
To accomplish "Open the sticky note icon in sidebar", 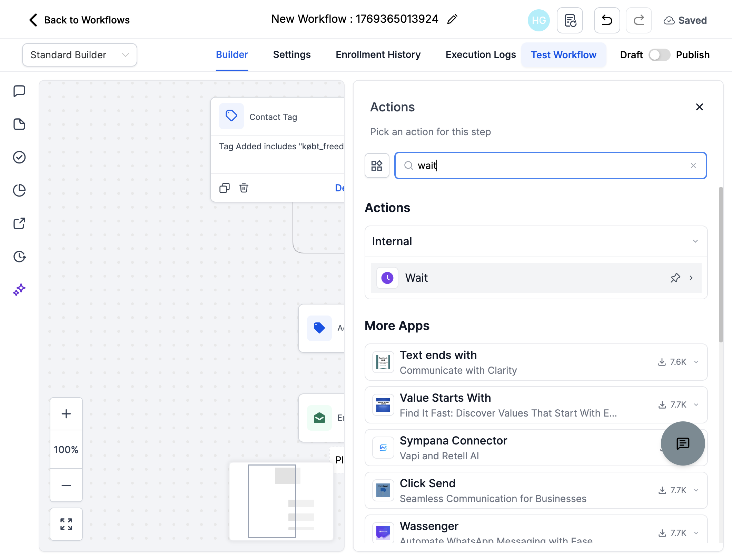I will tap(19, 124).
